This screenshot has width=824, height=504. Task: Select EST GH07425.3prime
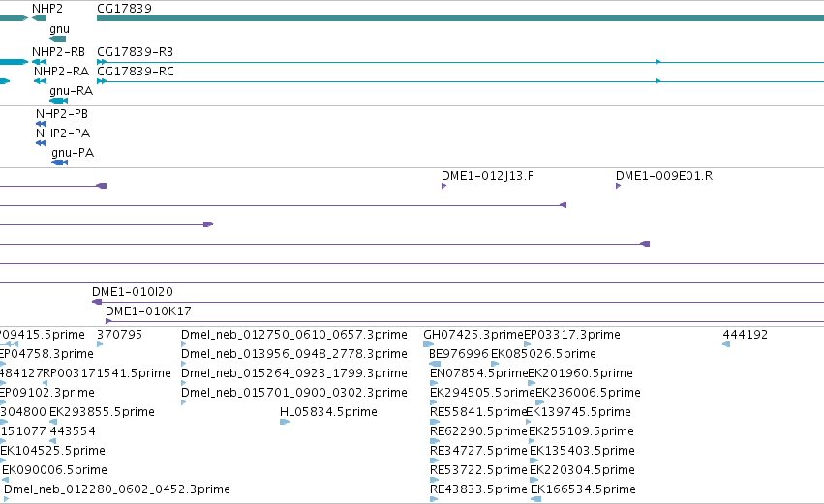coord(473,335)
